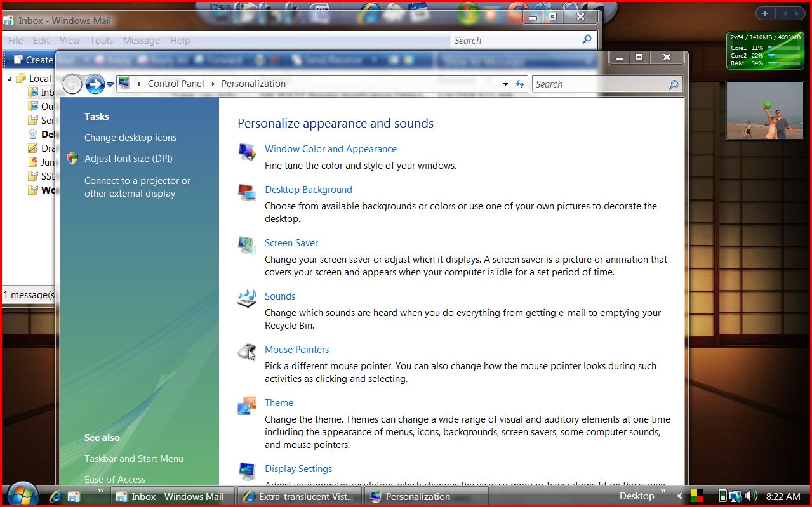Click Windows Mail icon in Quick Launch
This screenshot has height=507, width=812.
coord(74,496)
